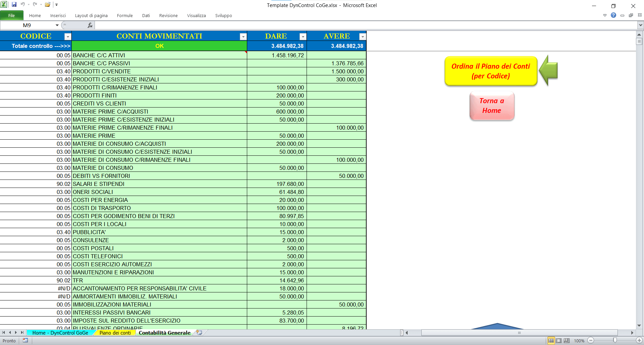Open the Formule ribbon tab

point(125,15)
